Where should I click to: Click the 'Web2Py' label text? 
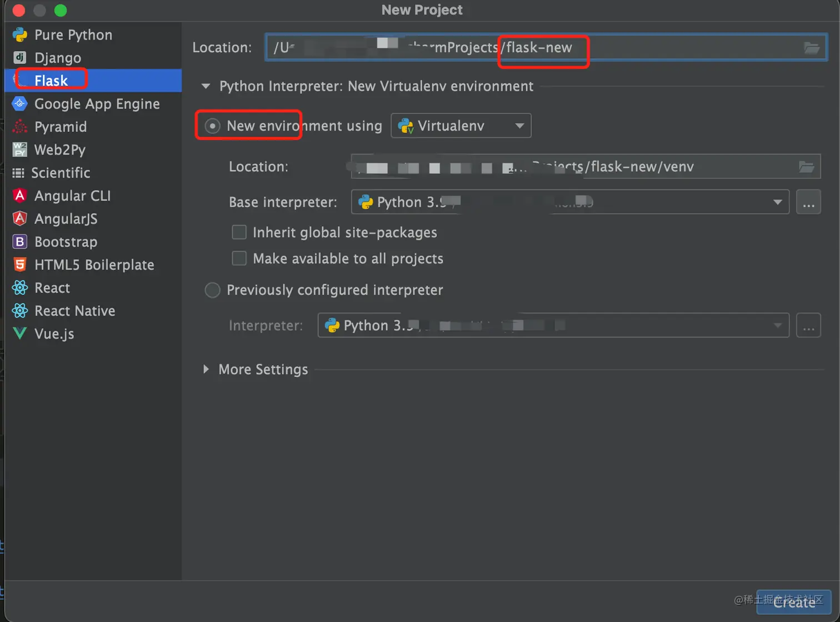(x=60, y=150)
